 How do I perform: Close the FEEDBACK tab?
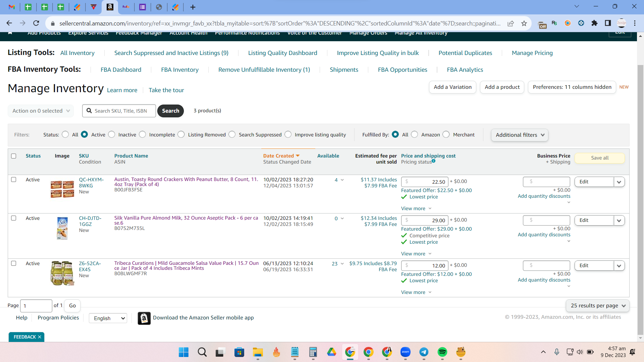[40, 337]
